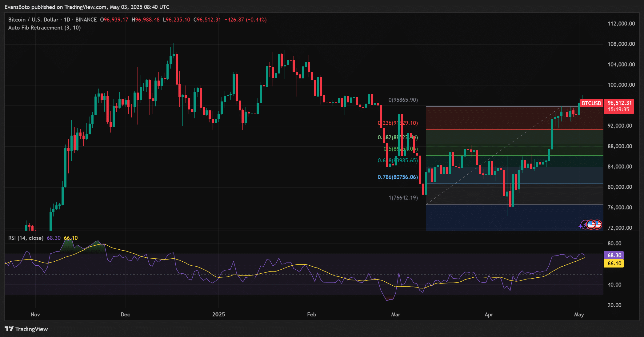Viewport: 644px width, 337px height.
Task: Click the red BTCUSD price tag
Action: (591, 103)
